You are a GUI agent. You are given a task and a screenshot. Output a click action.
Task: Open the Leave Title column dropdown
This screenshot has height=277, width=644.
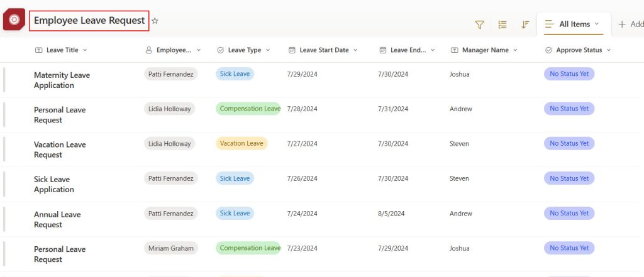click(85, 50)
